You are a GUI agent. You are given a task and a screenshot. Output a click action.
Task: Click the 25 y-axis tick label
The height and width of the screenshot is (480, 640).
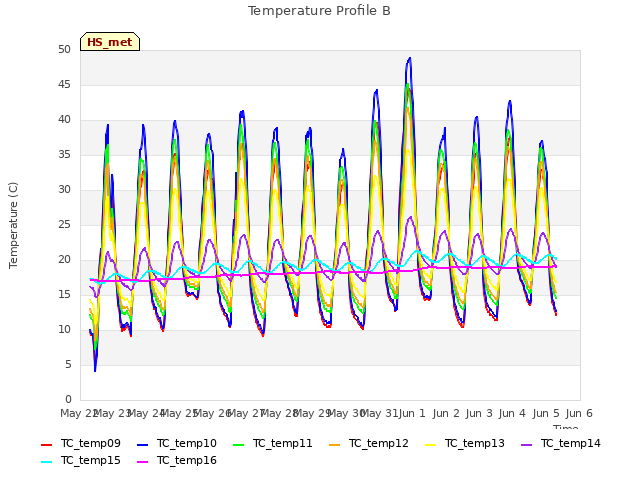click(x=64, y=225)
